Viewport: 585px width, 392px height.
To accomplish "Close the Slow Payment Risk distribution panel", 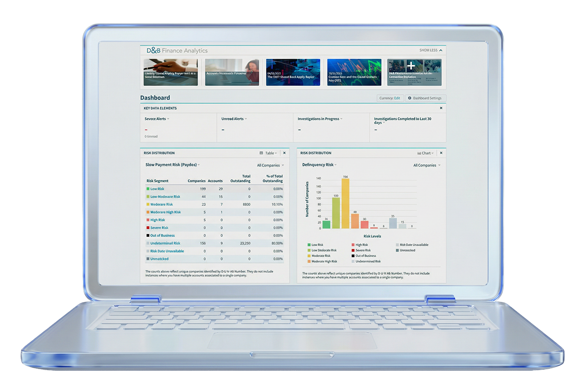I will click(285, 153).
